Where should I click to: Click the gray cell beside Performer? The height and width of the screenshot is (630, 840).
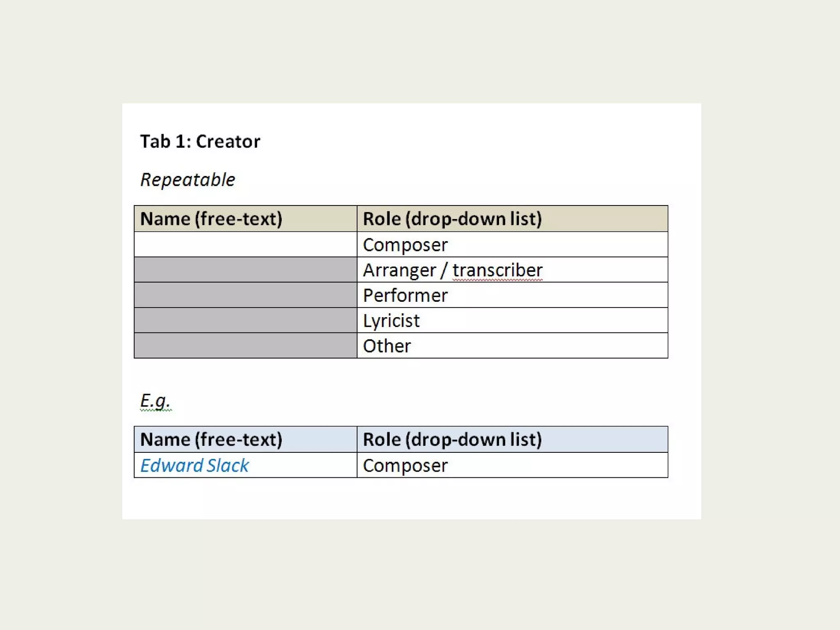(x=246, y=295)
